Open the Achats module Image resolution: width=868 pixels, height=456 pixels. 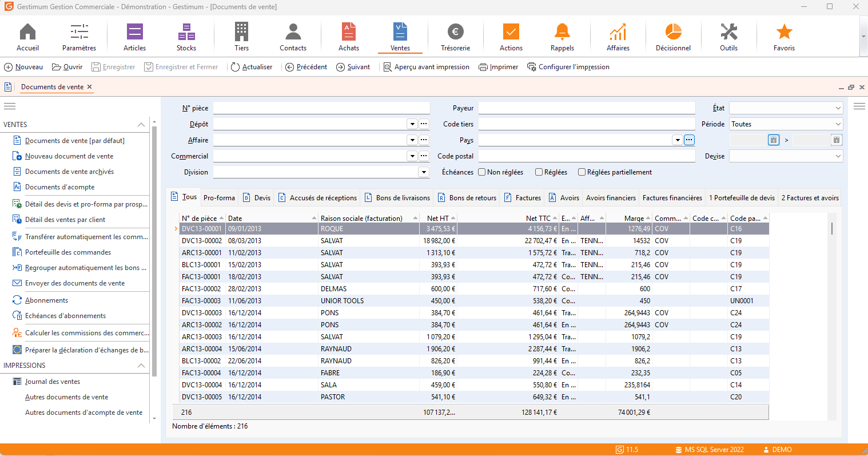click(x=349, y=37)
